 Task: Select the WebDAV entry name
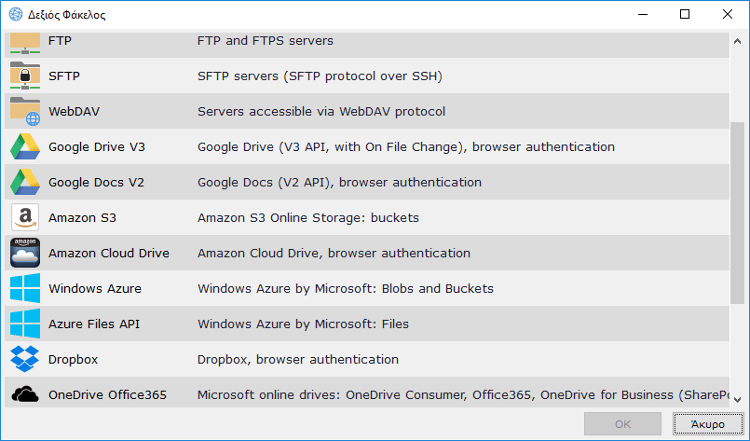coord(74,111)
